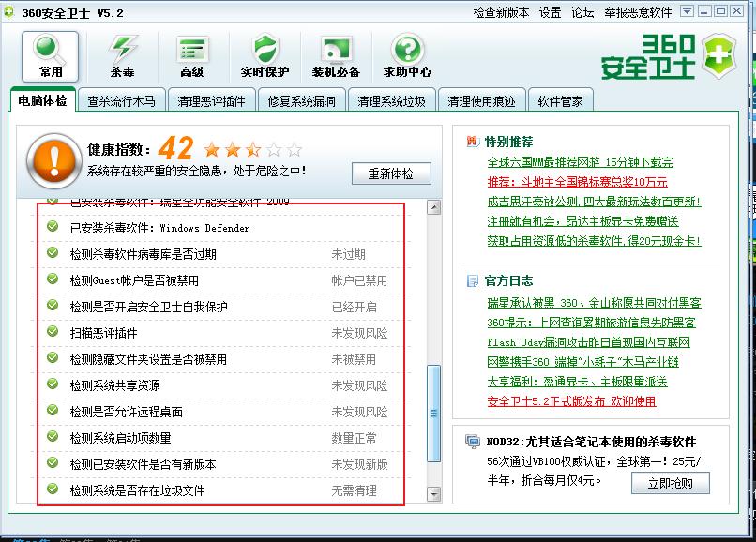Screen dimensions: 756x542
Task: Click the 无需清理 status value
Action: [354, 490]
